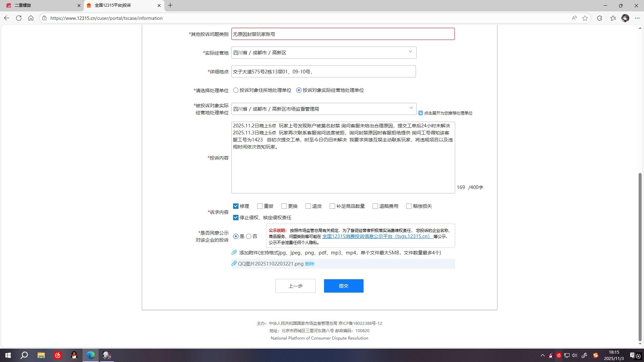This screenshot has width=644, height=362.
Task: Click the paperclip add-attachment icon
Action: point(234,252)
